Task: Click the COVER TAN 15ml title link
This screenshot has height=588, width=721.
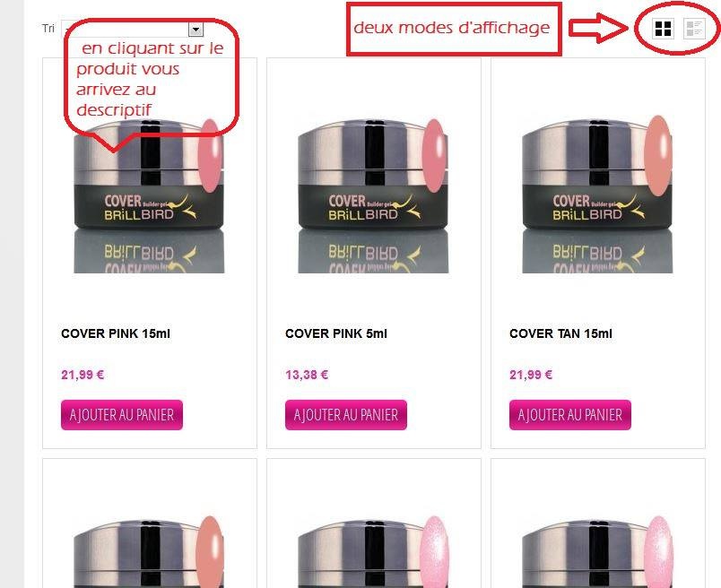Action: pyautogui.click(x=560, y=333)
